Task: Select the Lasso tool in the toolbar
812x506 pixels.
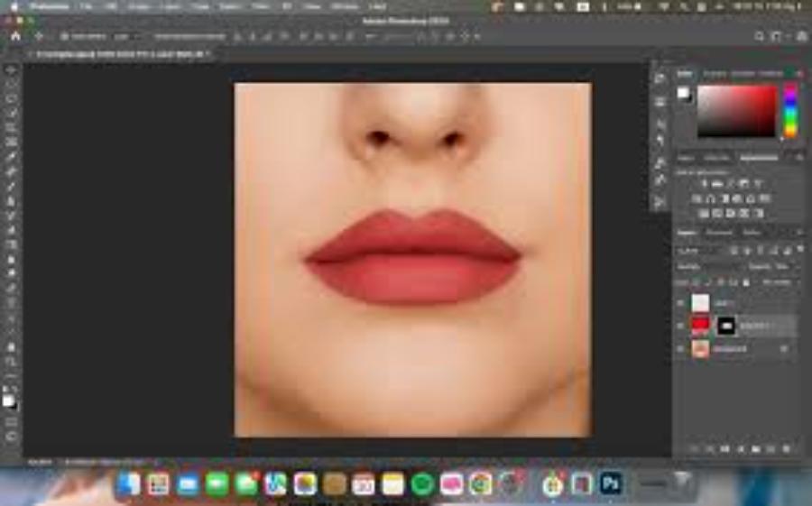Action: [x=12, y=98]
